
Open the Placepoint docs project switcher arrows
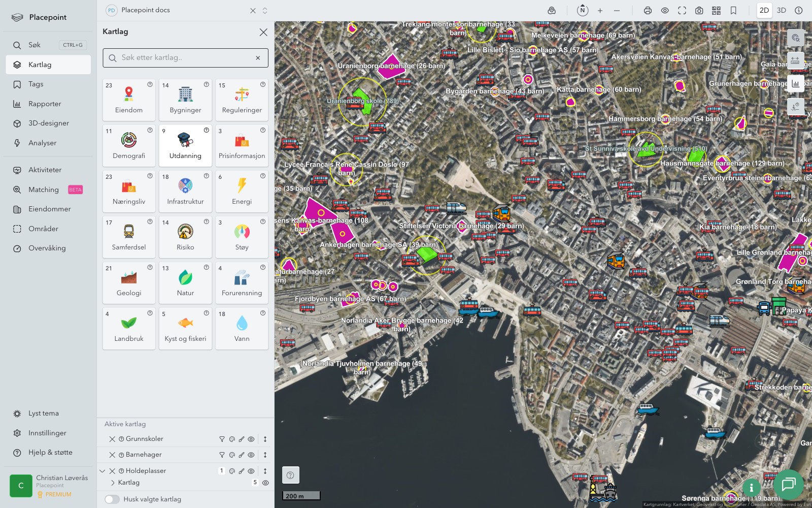coord(265,11)
